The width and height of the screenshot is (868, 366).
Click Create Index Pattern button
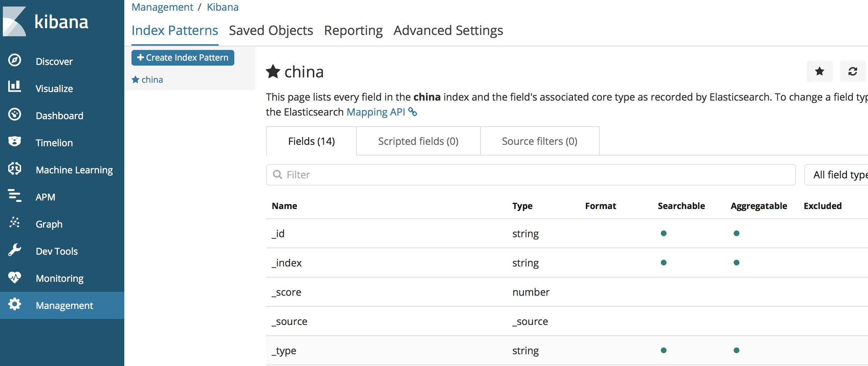183,58
